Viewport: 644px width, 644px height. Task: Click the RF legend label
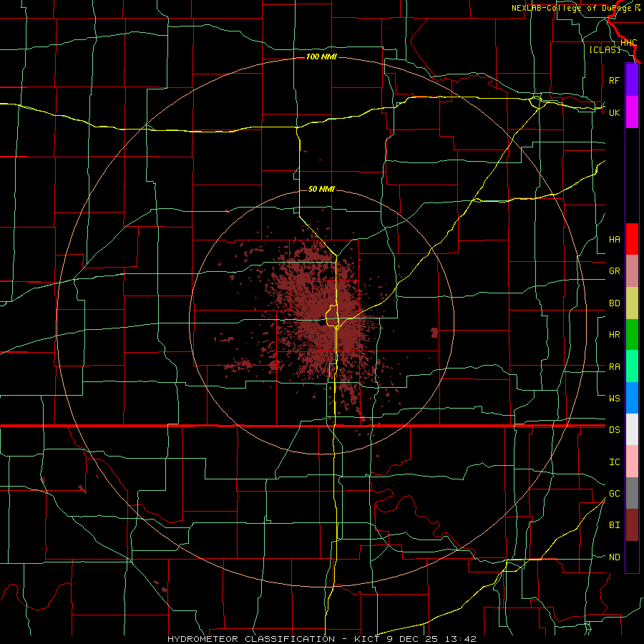[614, 80]
